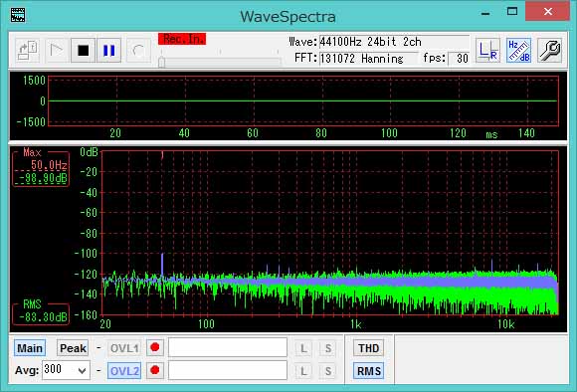Click the playback position slider thumb
The width and height of the screenshot is (577, 392).
[161, 62]
